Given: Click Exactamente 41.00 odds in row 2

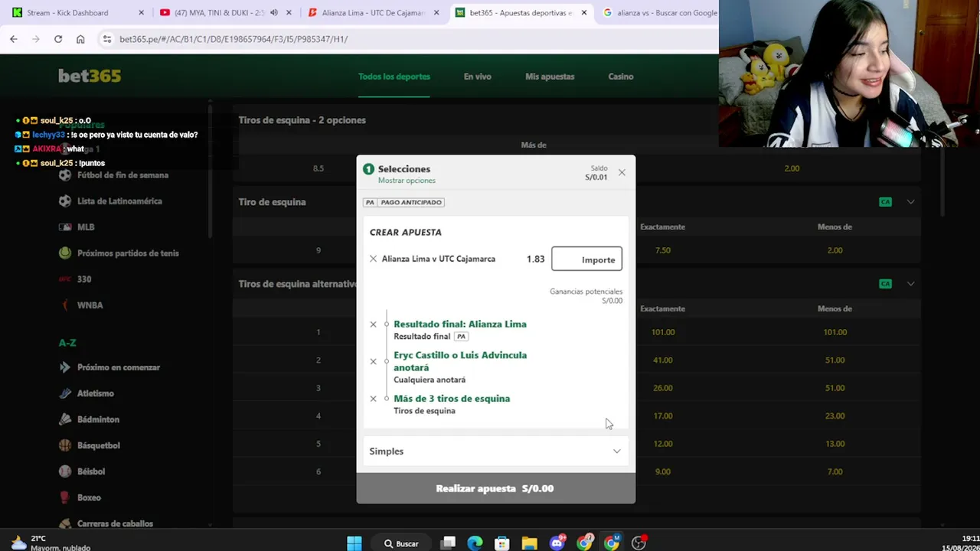Looking at the screenshot, I should [663, 360].
